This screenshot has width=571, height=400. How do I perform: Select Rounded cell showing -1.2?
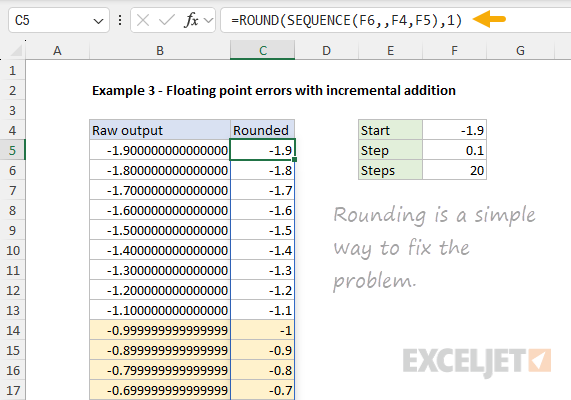click(263, 290)
